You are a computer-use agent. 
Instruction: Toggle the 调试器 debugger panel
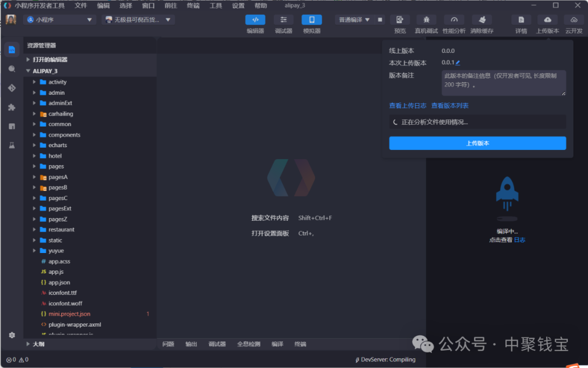(284, 20)
